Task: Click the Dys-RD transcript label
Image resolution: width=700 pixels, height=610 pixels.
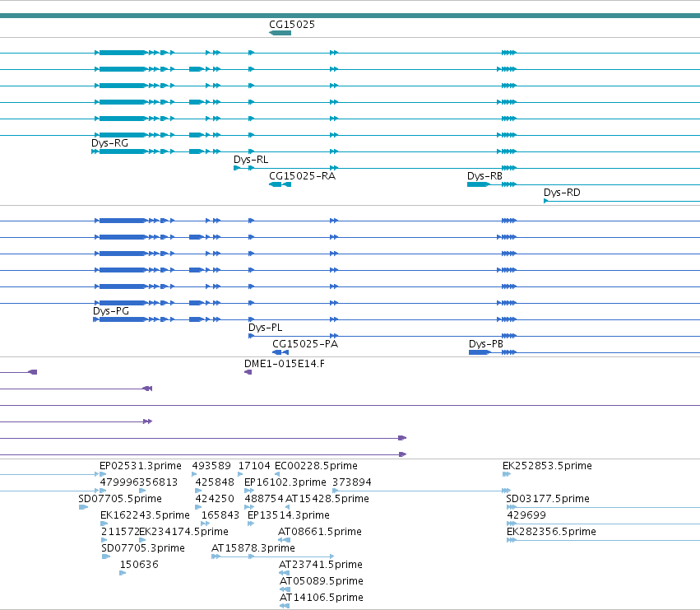Action: pyautogui.click(x=562, y=193)
